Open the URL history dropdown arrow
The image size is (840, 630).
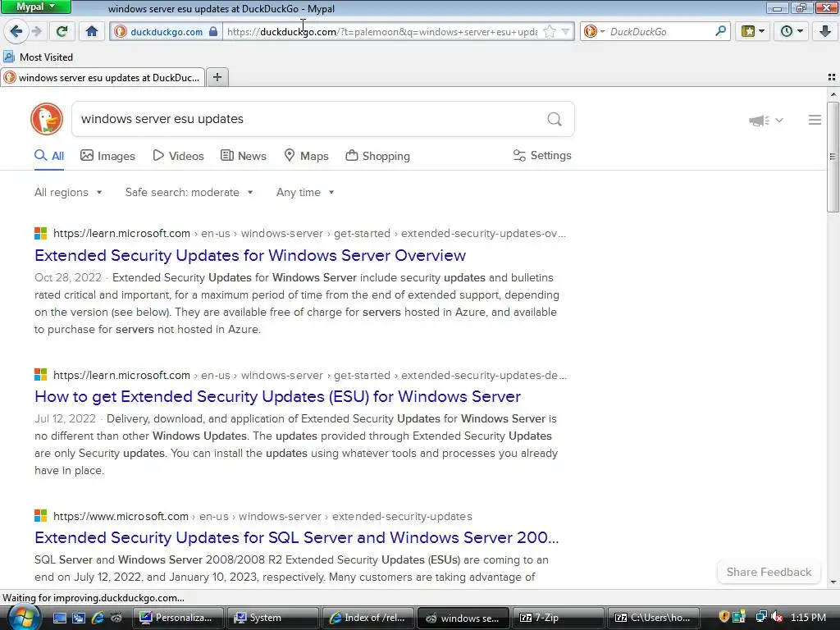coord(565,32)
